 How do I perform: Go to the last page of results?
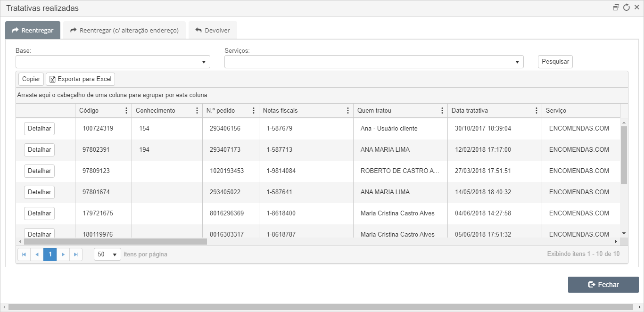click(x=76, y=255)
